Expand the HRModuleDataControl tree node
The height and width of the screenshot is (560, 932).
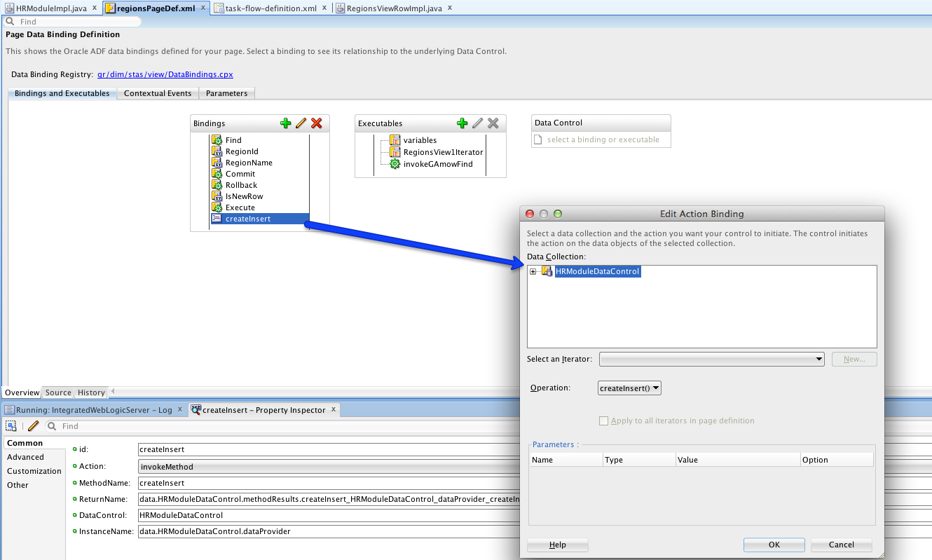click(x=533, y=271)
